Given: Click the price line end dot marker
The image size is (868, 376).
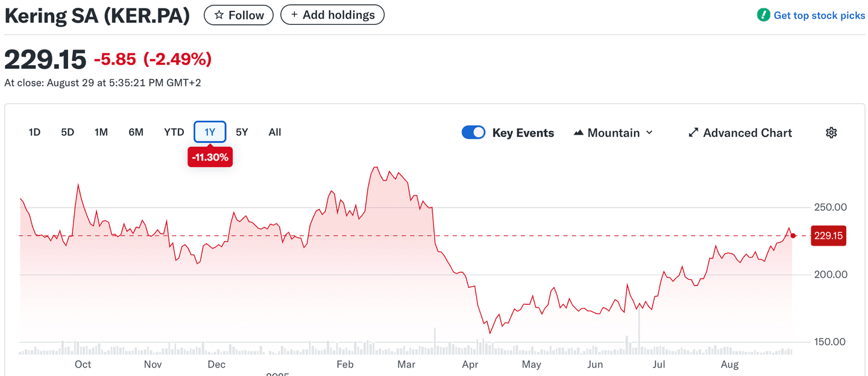Looking at the screenshot, I should [x=793, y=236].
